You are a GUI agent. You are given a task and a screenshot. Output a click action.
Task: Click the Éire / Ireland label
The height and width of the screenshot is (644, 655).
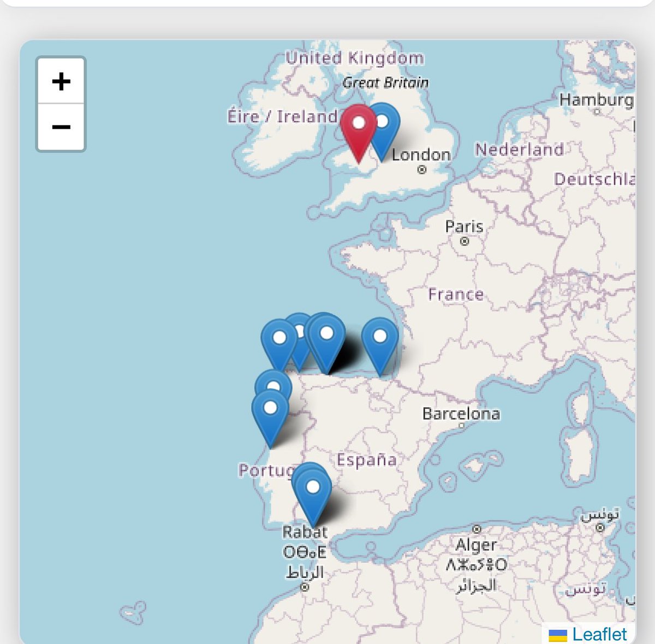[283, 116]
